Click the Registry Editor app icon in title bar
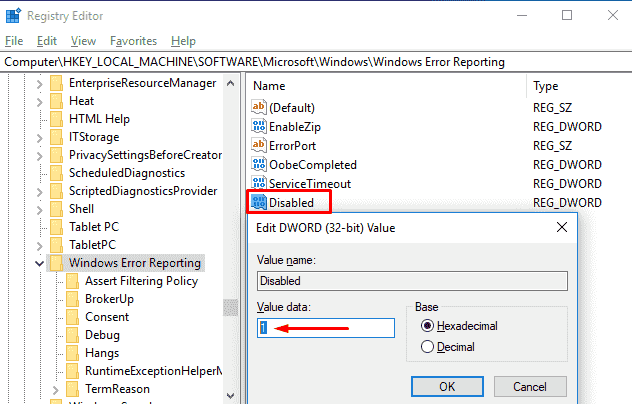Image resolution: width=632 pixels, height=404 pixels. [13, 16]
